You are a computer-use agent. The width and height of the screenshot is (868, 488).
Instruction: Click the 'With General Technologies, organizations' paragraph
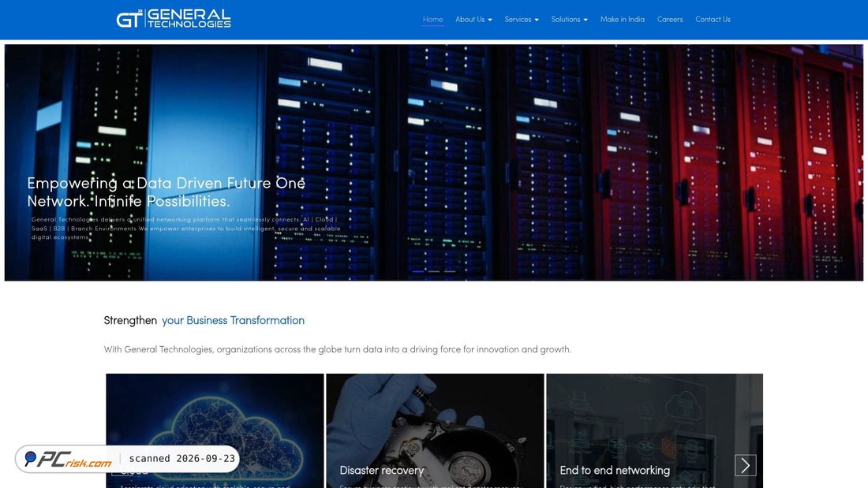337,349
